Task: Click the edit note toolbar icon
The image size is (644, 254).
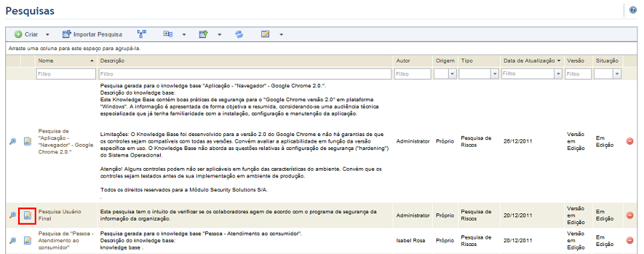Action: pos(265,34)
